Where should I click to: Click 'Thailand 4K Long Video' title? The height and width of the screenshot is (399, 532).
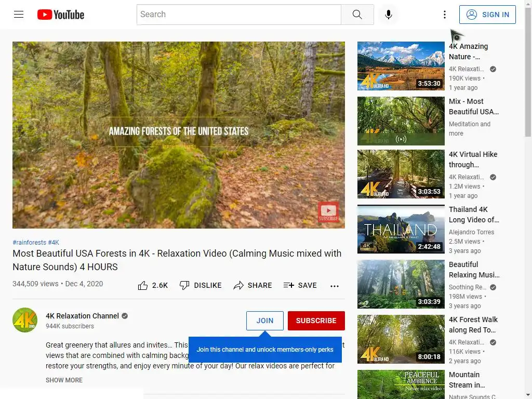474,215
